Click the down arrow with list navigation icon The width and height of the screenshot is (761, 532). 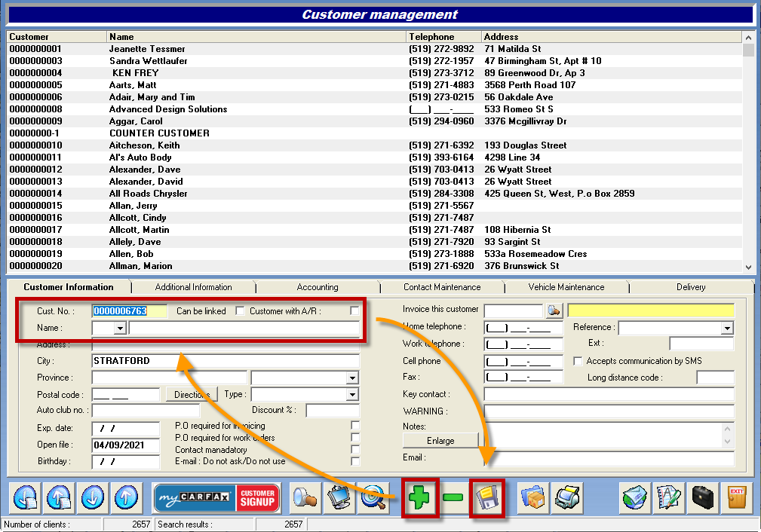tap(25, 497)
